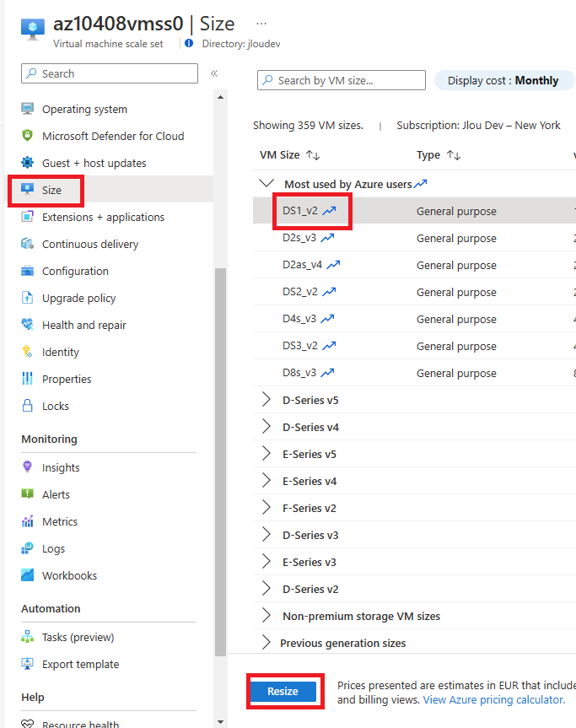The width and height of the screenshot is (576, 728).
Task: Click the Resize button
Action: [x=283, y=691]
